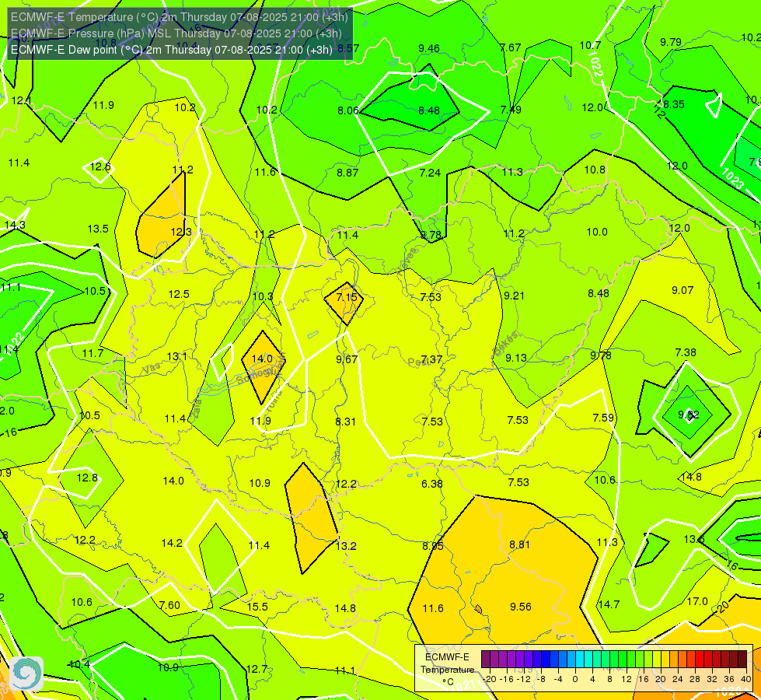The height and width of the screenshot is (700, 761).
Task: Click the 9.56 dew point value
Action: tap(521, 607)
